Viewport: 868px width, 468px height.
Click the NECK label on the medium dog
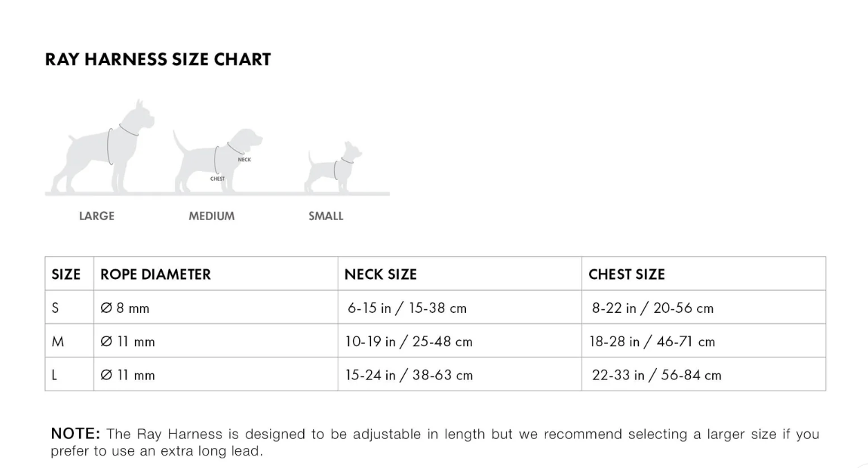(x=244, y=160)
